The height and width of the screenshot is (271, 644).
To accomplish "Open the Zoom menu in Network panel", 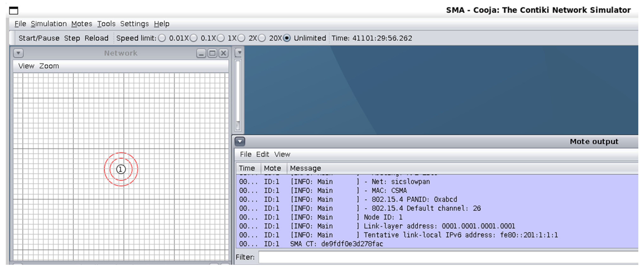I will [x=49, y=66].
